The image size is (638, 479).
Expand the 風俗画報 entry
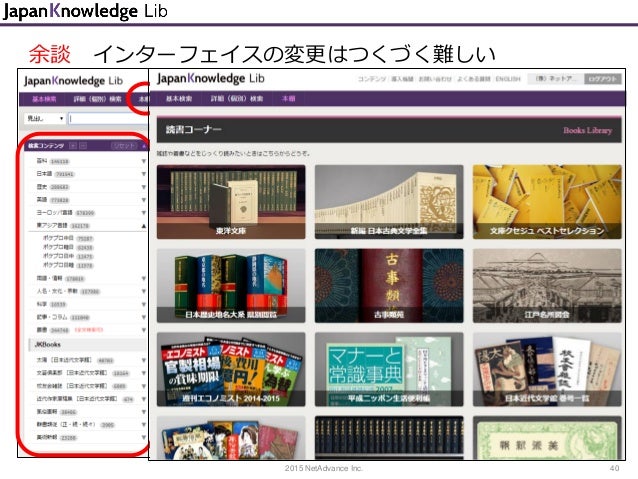[143, 412]
